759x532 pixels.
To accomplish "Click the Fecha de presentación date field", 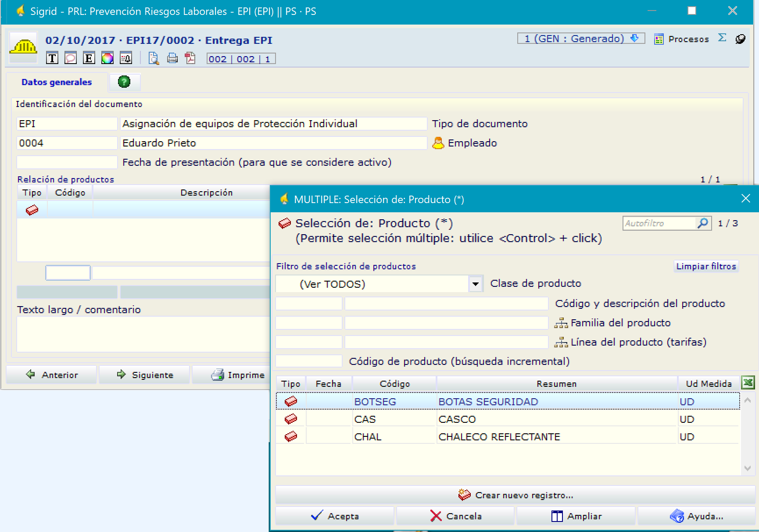I will pyautogui.click(x=67, y=162).
